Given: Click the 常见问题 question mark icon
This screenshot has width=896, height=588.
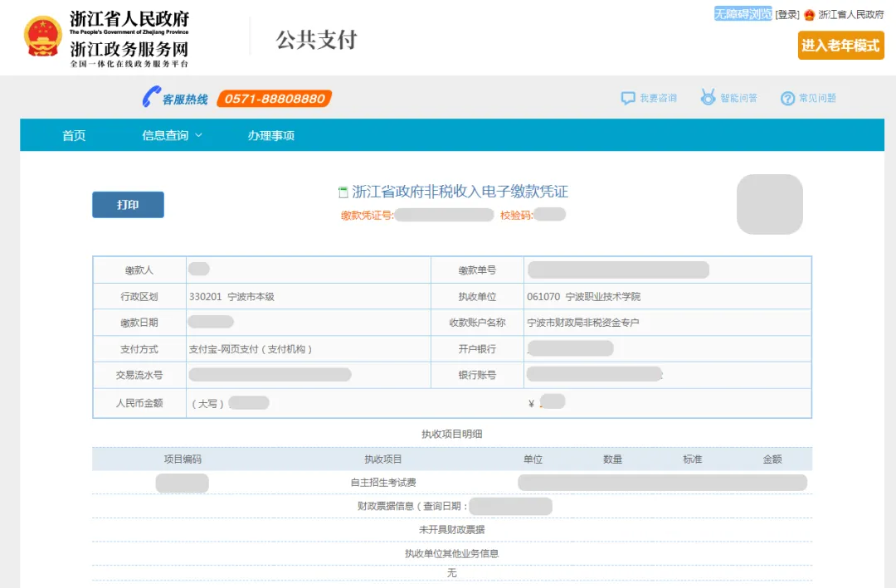Looking at the screenshot, I should click(787, 98).
